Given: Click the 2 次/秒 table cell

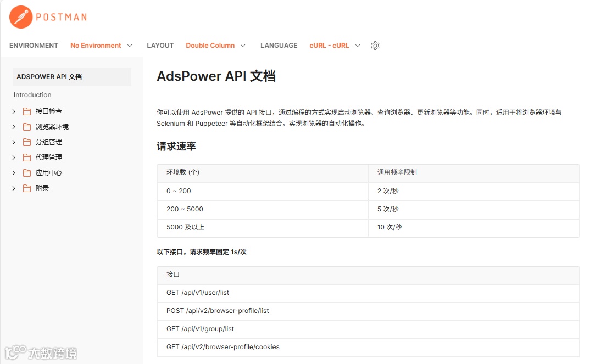Looking at the screenshot, I should click(x=474, y=192).
